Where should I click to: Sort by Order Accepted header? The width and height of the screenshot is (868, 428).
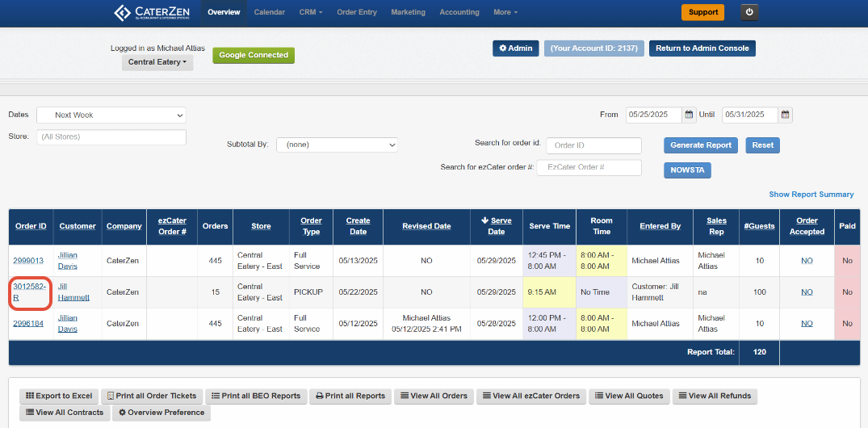[807, 226]
